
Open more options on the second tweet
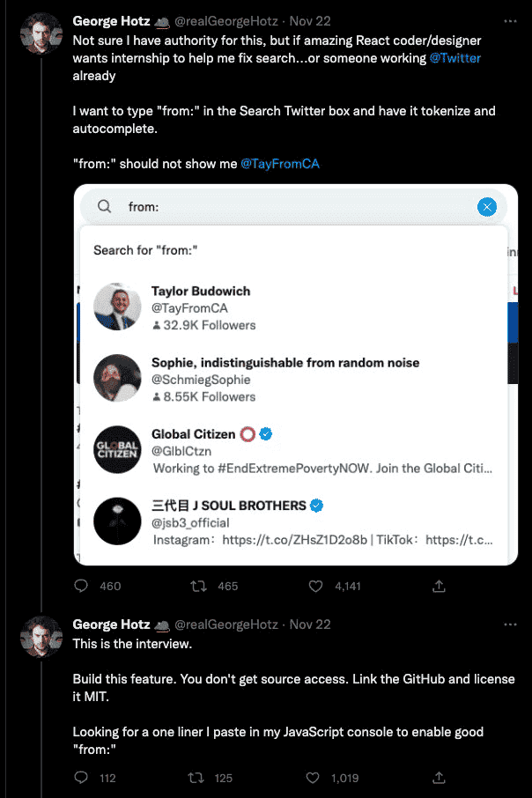pyautogui.click(x=510, y=624)
